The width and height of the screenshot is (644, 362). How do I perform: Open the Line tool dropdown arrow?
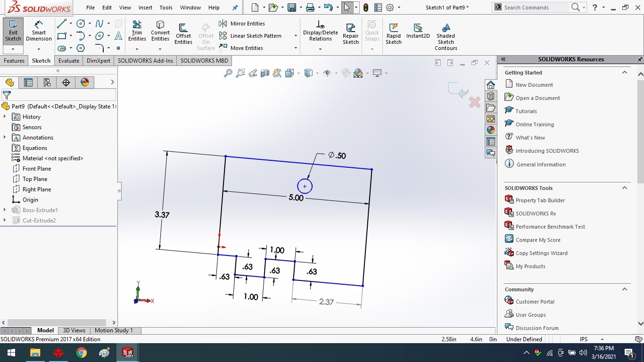click(x=71, y=24)
